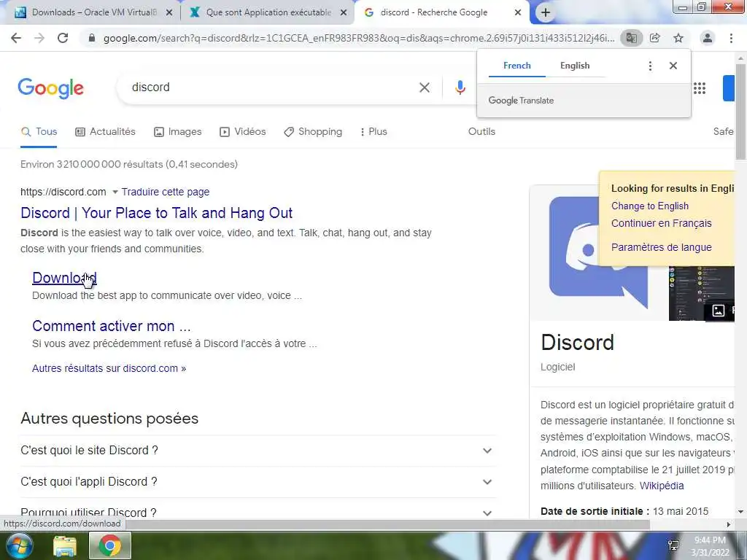The height and width of the screenshot is (560, 747).
Task: Click the Chrome taskbar icon
Action: [x=110, y=545]
